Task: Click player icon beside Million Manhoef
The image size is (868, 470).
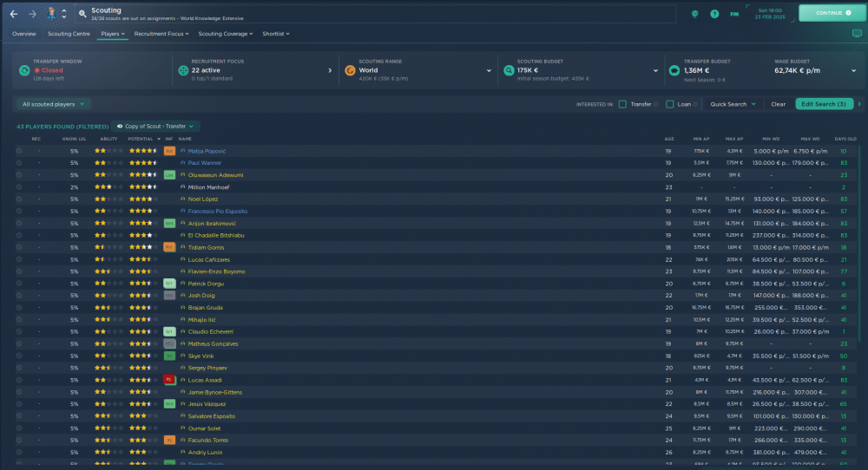Action: (x=182, y=187)
